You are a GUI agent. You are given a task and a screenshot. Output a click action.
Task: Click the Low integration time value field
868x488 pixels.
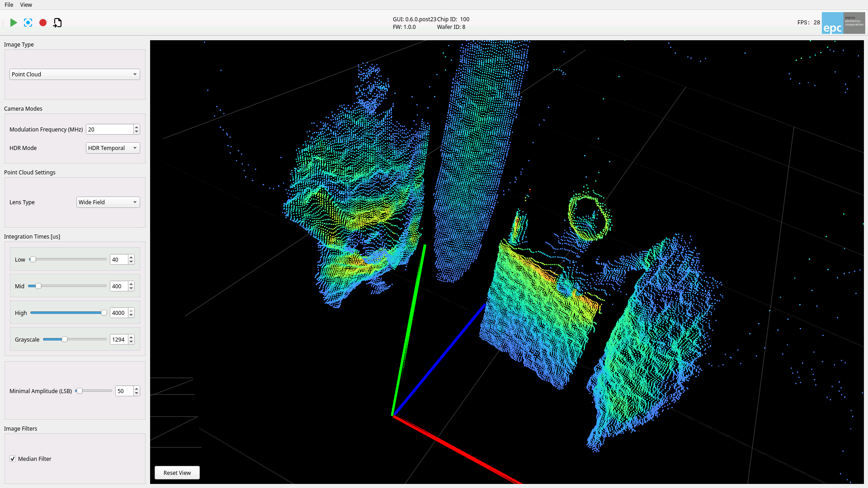pos(119,259)
